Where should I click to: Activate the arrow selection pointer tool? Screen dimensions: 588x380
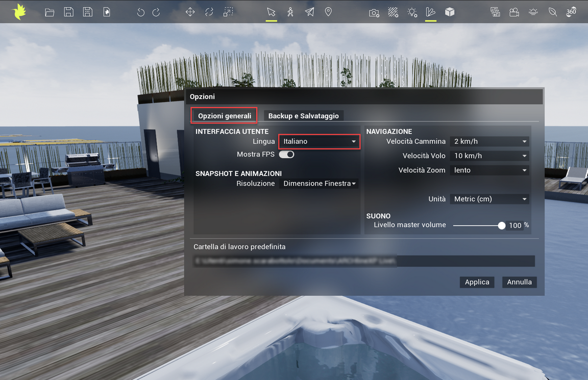pos(271,12)
